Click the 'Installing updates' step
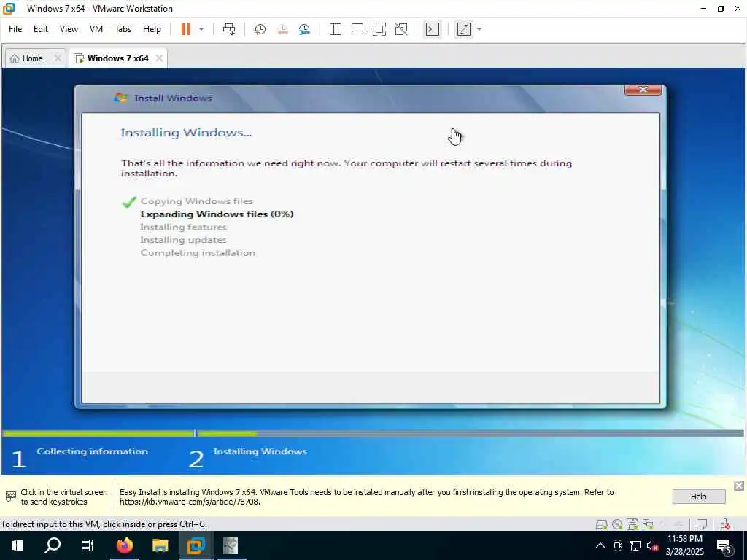 pos(183,240)
